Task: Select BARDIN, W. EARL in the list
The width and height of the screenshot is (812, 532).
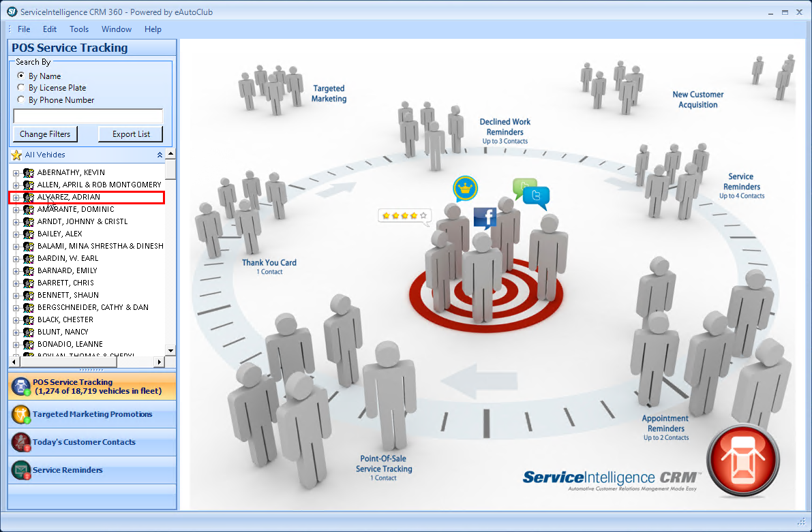Action: (68, 258)
